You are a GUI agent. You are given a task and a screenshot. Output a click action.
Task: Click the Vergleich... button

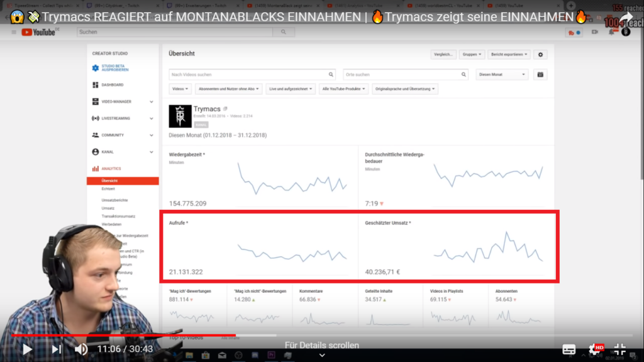click(443, 54)
